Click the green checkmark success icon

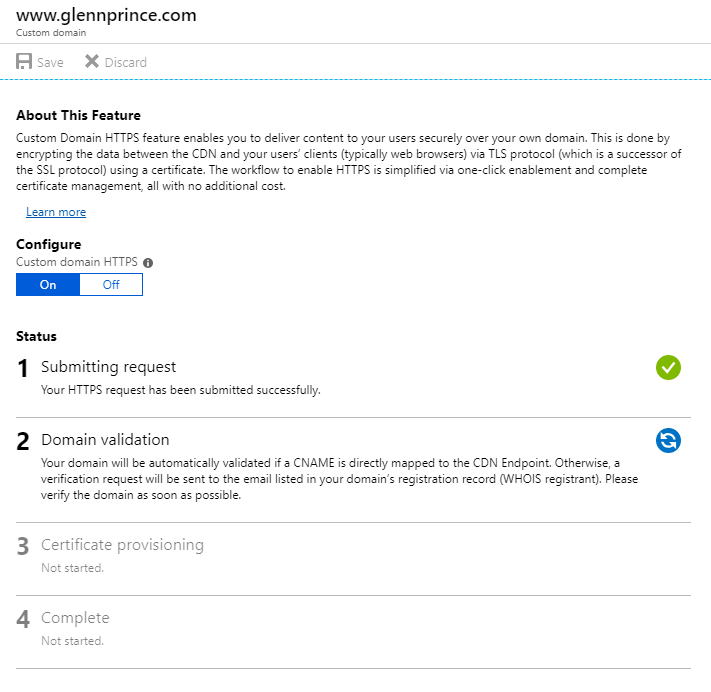click(668, 368)
